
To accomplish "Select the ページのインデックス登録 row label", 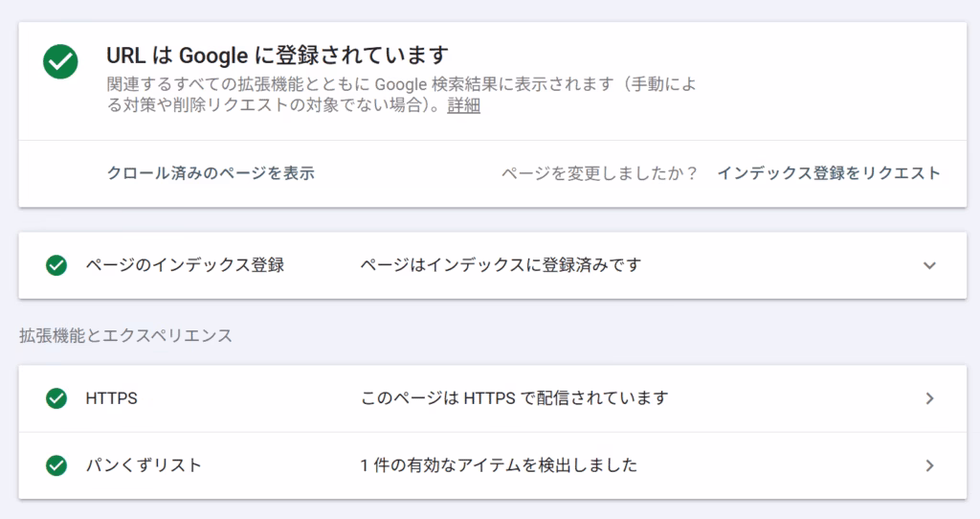I will (x=185, y=265).
